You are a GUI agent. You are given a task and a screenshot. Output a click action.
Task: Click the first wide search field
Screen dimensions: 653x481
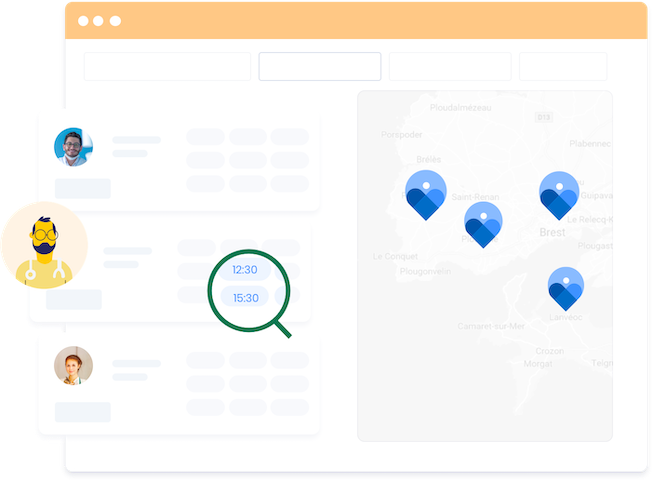click(x=167, y=67)
